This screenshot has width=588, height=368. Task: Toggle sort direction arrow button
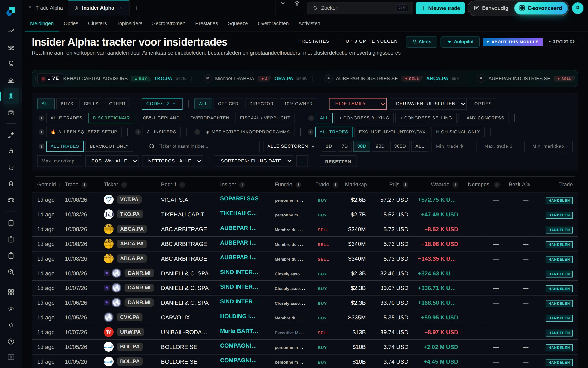coord(302,161)
